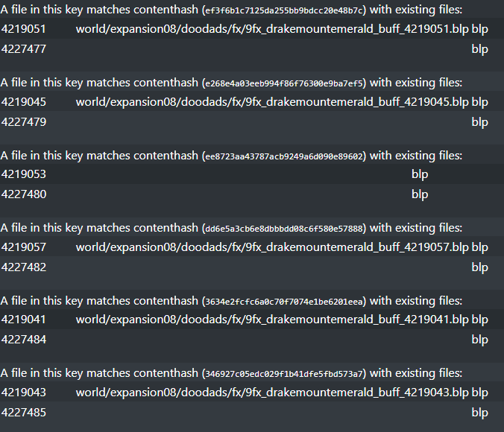Select file ID 4227485

coord(23,412)
